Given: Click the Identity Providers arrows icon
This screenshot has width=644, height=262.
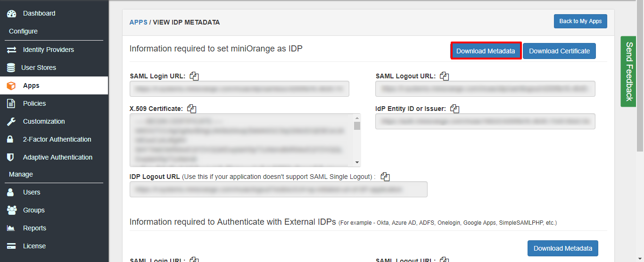Looking at the screenshot, I should (x=11, y=50).
